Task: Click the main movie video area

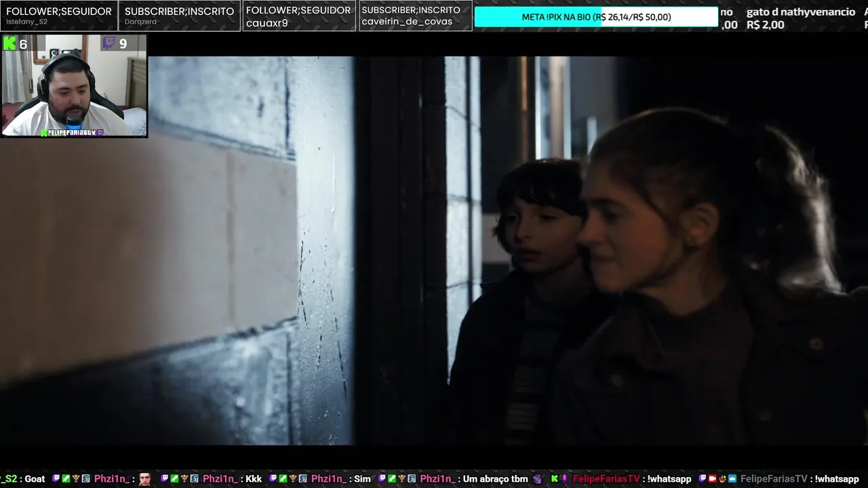Action: coord(434,251)
